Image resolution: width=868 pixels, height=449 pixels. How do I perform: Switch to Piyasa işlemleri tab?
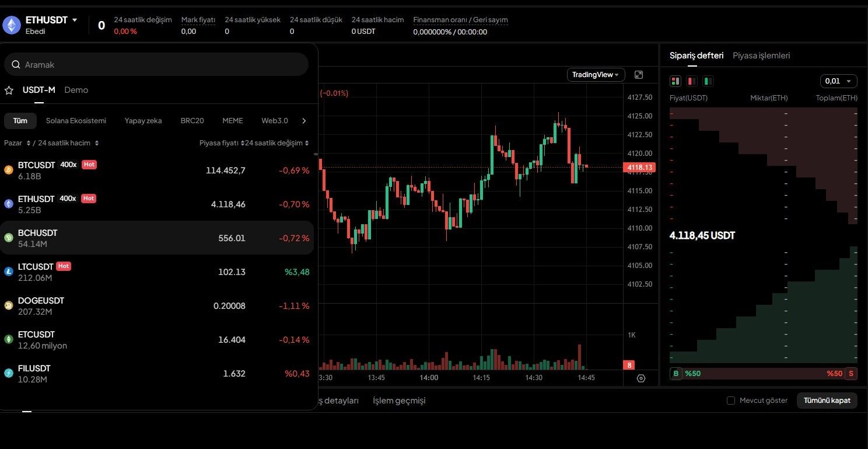[x=761, y=55]
